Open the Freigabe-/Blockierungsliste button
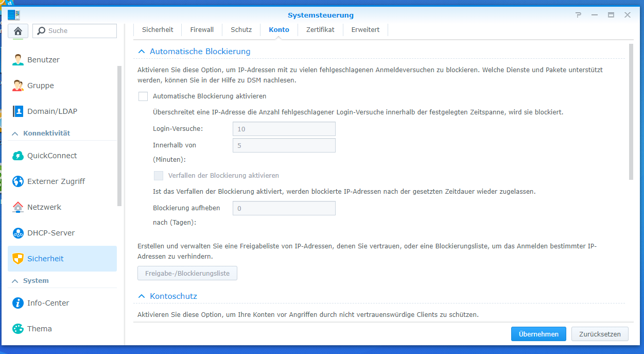 pyautogui.click(x=187, y=273)
